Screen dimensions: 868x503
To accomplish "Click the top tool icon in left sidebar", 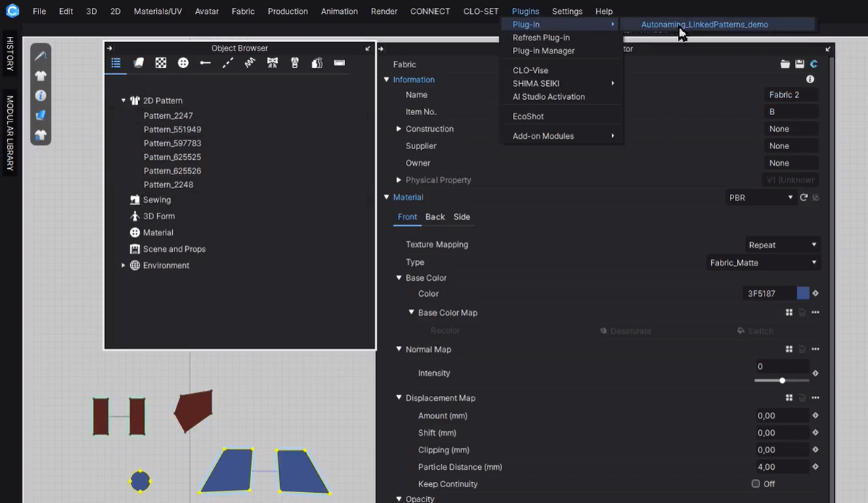I will pos(41,56).
